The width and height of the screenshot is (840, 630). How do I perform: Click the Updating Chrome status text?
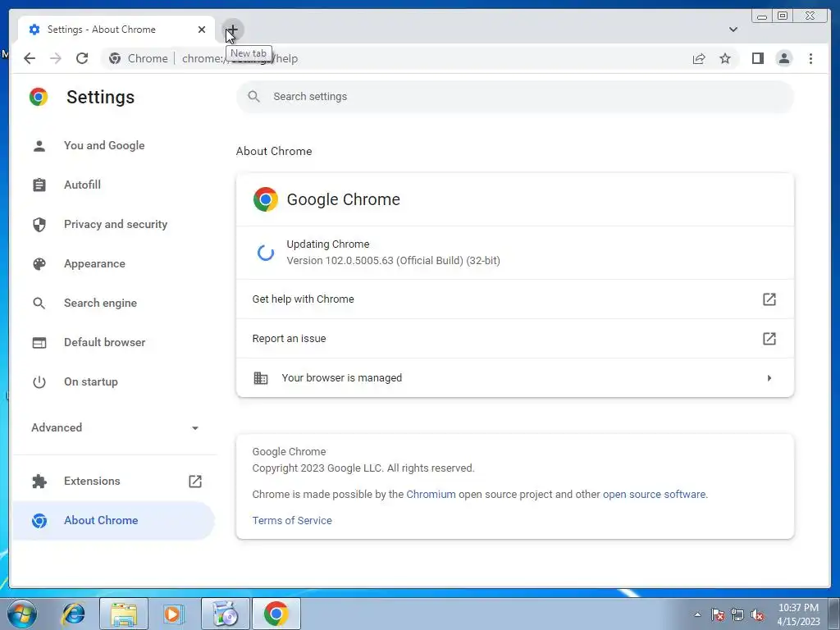pos(328,244)
